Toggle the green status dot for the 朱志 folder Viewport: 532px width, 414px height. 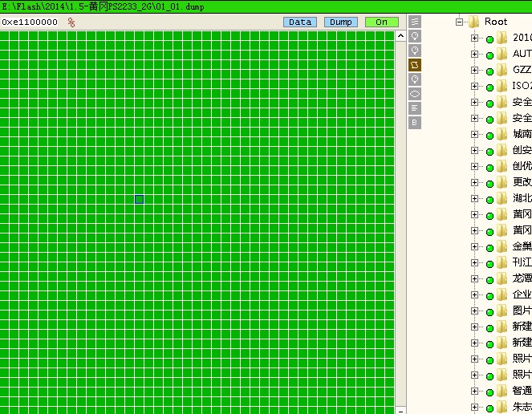tap(489, 408)
